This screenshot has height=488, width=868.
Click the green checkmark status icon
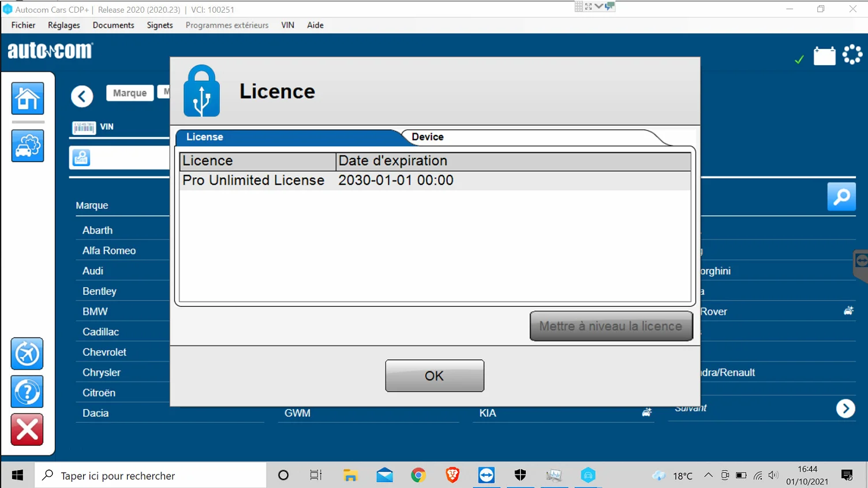[x=799, y=59]
